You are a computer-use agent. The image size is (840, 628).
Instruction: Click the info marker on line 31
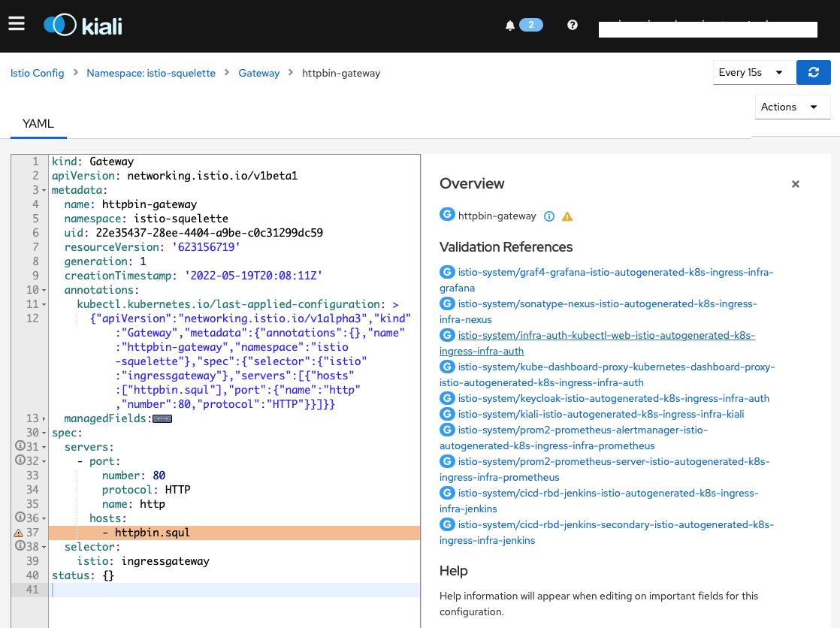(x=20, y=445)
